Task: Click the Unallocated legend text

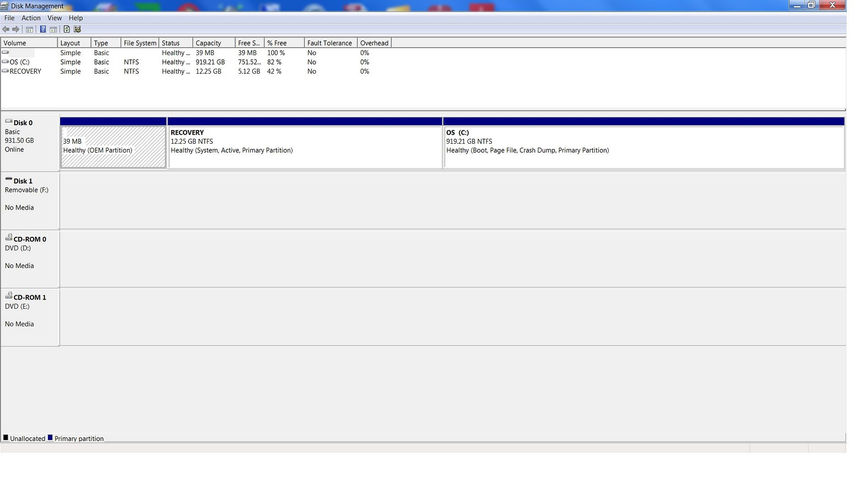Action: click(x=28, y=439)
